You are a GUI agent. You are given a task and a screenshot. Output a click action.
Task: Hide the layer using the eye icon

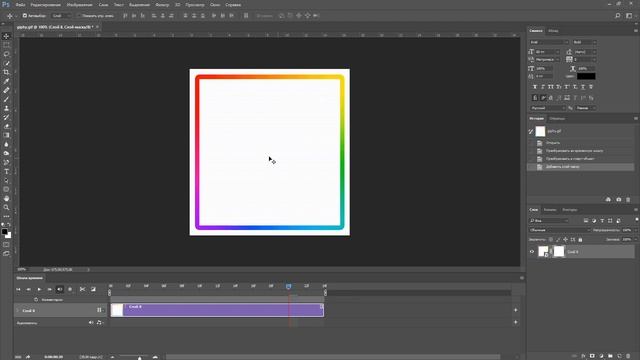point(532,252)
